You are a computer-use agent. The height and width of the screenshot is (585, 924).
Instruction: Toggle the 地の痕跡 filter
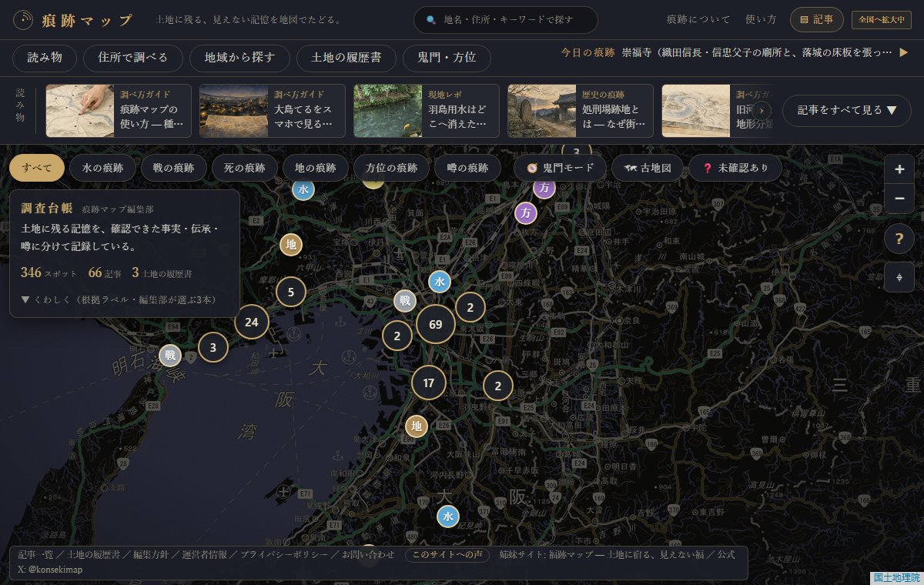pyautogui.click(x=316, y=168)
